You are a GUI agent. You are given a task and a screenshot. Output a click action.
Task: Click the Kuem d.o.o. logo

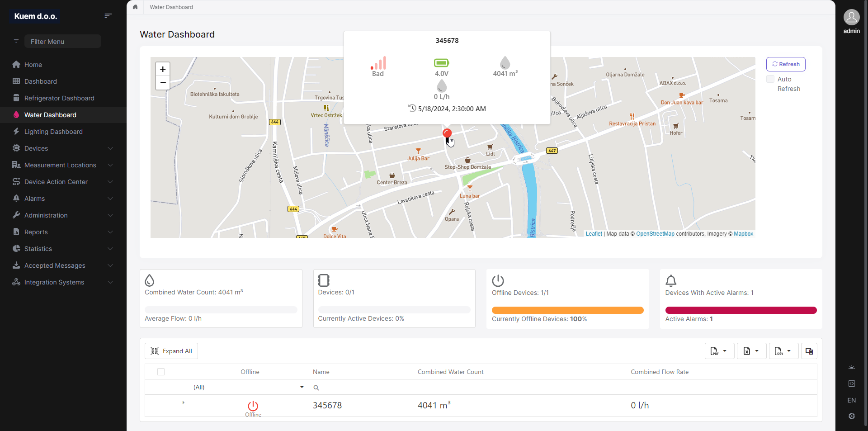pyautogui.click(x=36, y=16)
